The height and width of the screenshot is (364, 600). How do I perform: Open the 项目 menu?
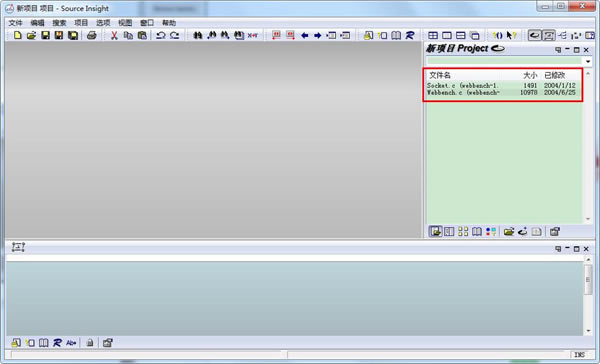click(x=81, y=23)
